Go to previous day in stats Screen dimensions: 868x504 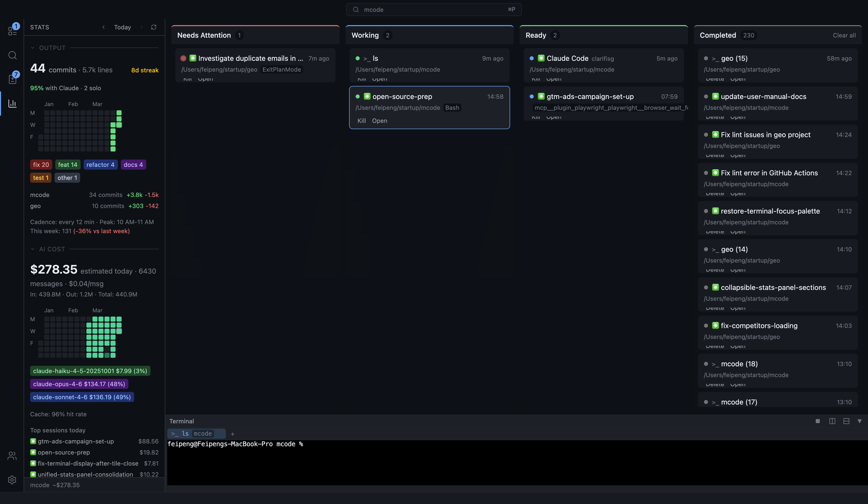point(103,27)
